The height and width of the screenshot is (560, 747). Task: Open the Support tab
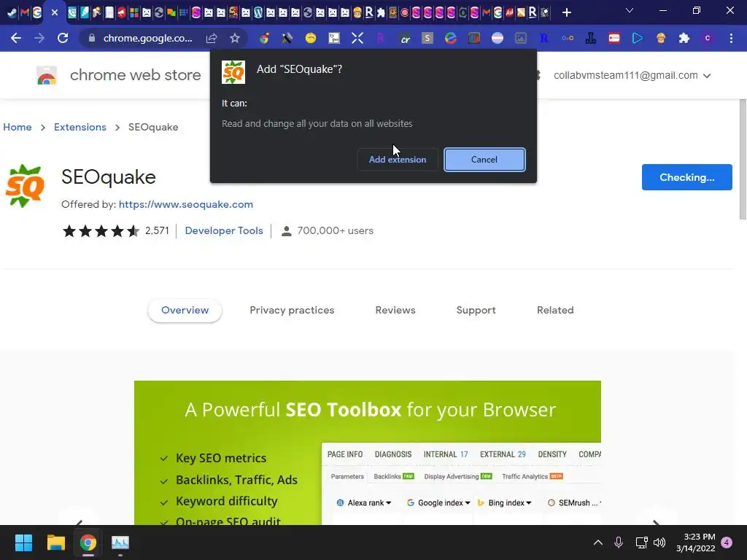476,310
